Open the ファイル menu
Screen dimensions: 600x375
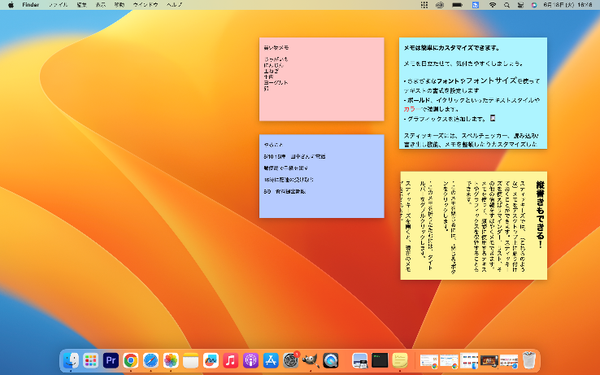point(58,5)
